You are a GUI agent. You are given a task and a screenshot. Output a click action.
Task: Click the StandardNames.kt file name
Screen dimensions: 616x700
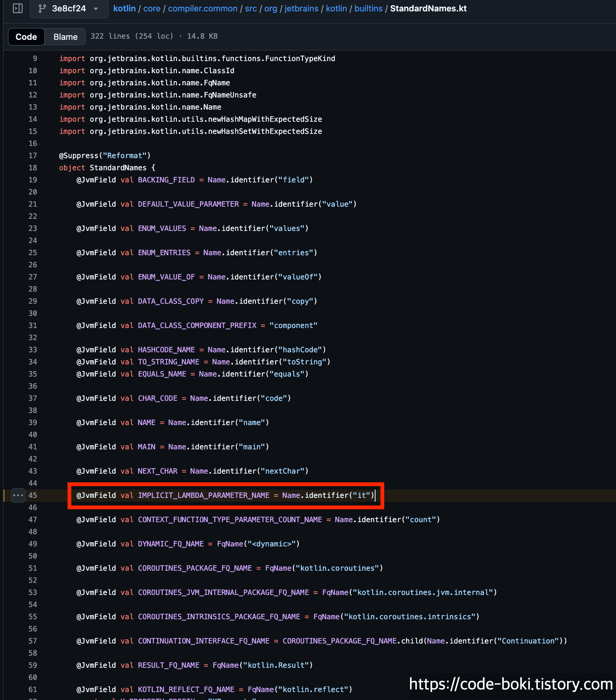tap(428, 8)
